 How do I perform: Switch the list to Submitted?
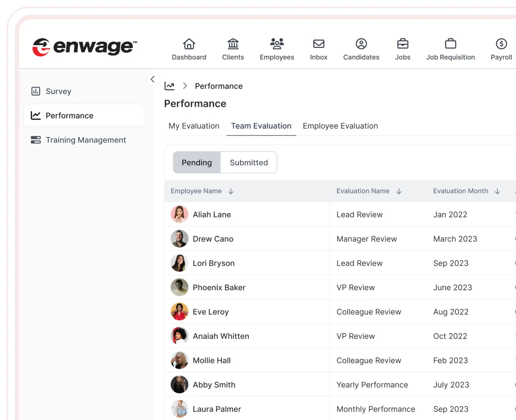pos(249,162)
